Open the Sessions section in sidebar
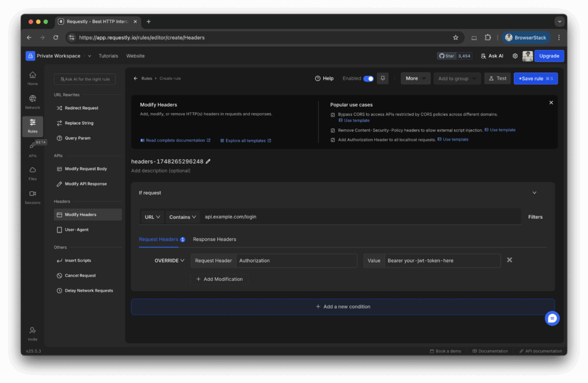This screenshot has width=588, height=383. [33, 198]
